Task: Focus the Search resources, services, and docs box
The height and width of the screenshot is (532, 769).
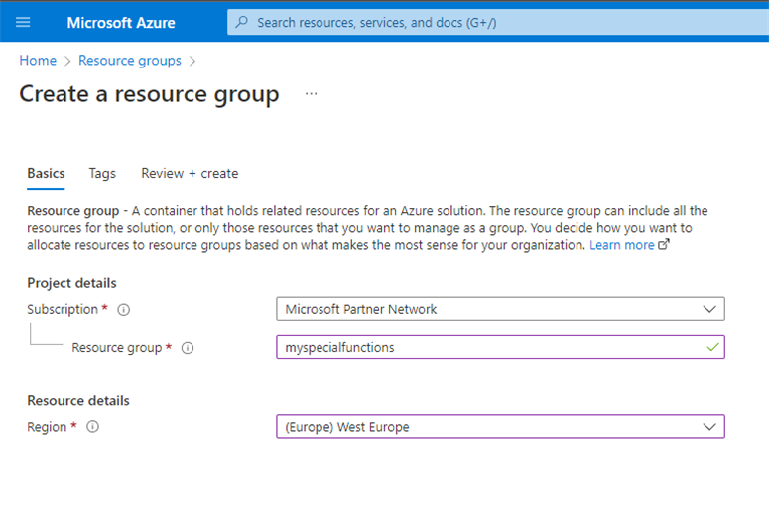Action: tap(498, 23)
